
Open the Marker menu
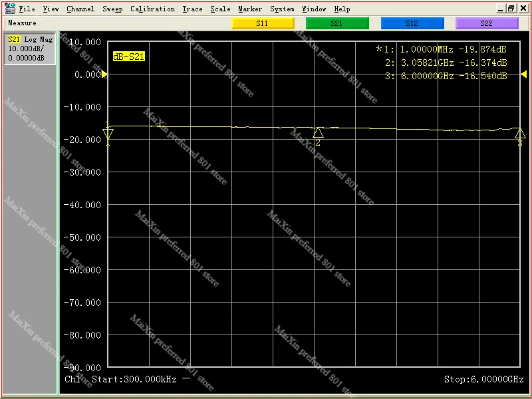(250, 9)
